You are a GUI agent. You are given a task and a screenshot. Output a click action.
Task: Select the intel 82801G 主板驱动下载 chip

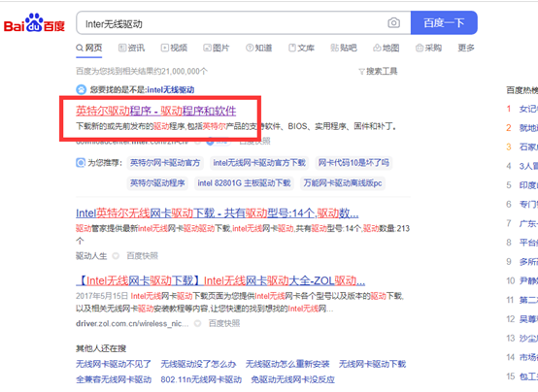244,183
